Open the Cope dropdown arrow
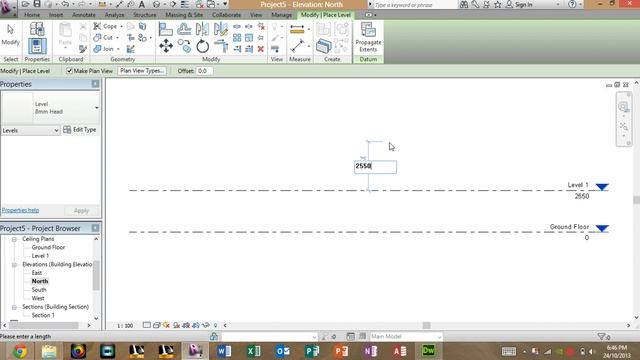 [x=121, y=27]
